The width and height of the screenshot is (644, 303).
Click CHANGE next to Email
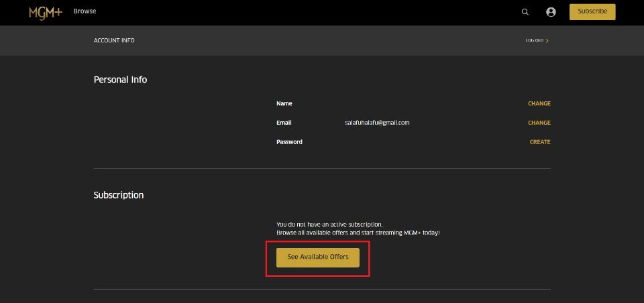[539, 123]
